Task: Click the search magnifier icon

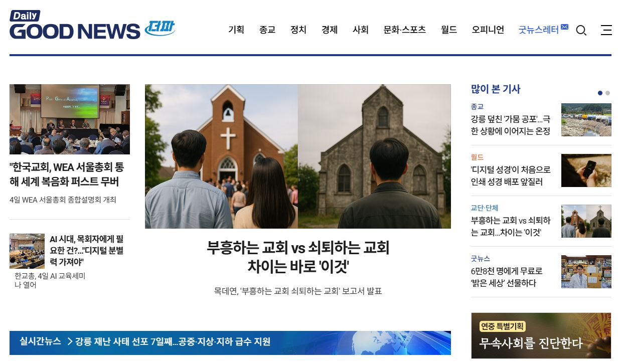Action: (581, 31)
